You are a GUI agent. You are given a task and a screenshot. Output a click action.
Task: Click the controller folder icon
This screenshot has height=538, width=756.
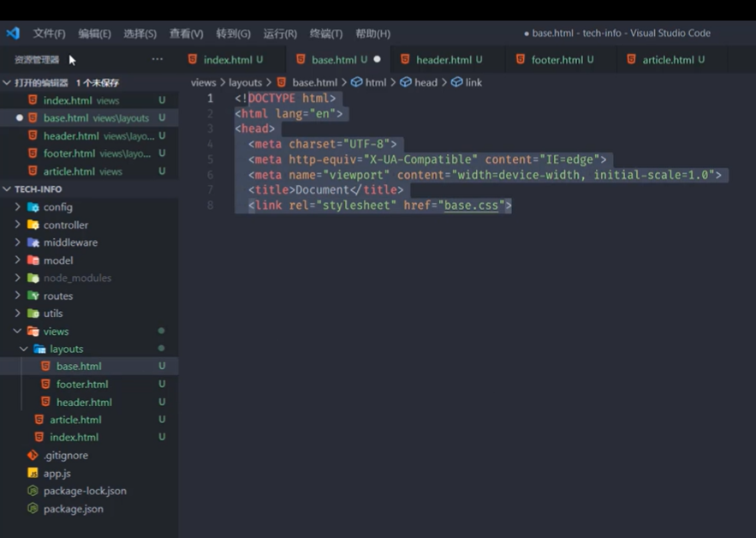point(33,224)
